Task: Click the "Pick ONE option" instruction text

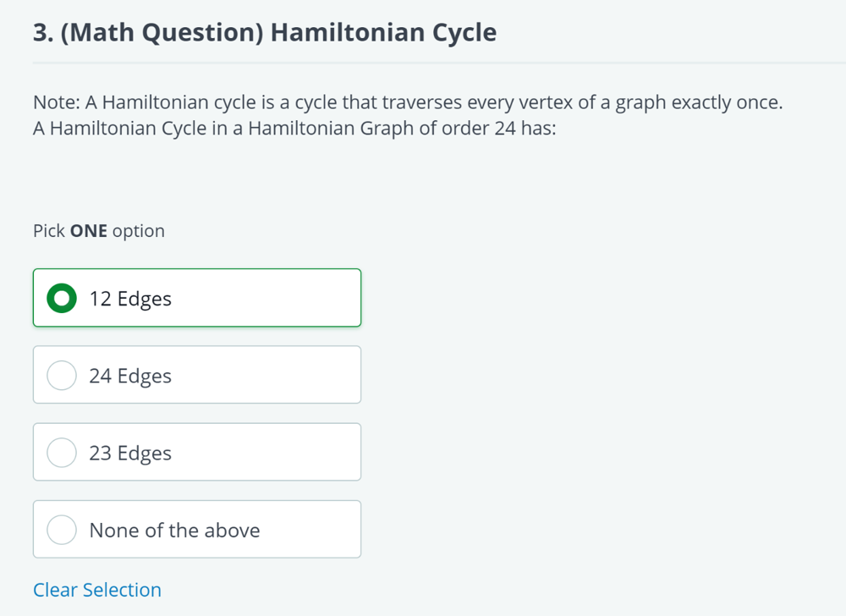Action: click(x=99, y=231)
